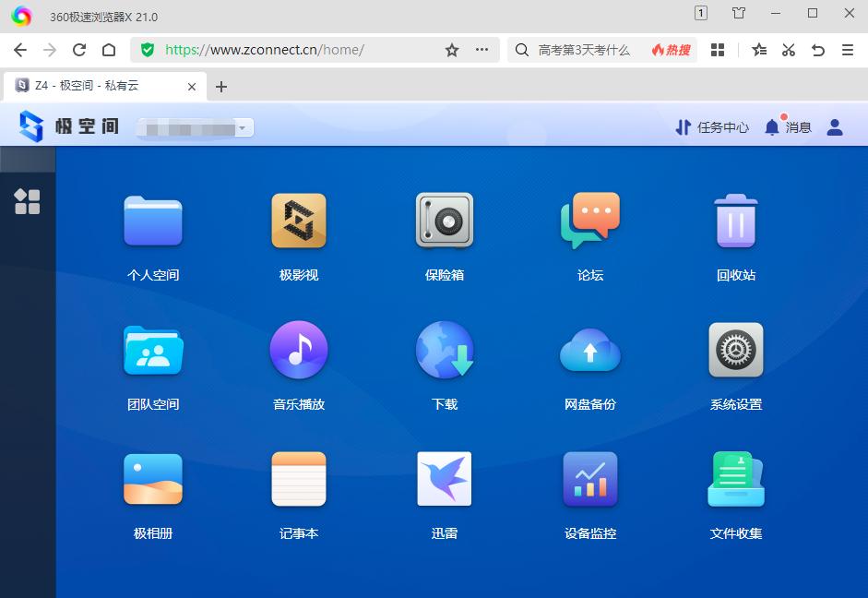The height and width of the screenshot is (598, 868).
Task: Open the 下载 download manager
Action: coord(444,350)
